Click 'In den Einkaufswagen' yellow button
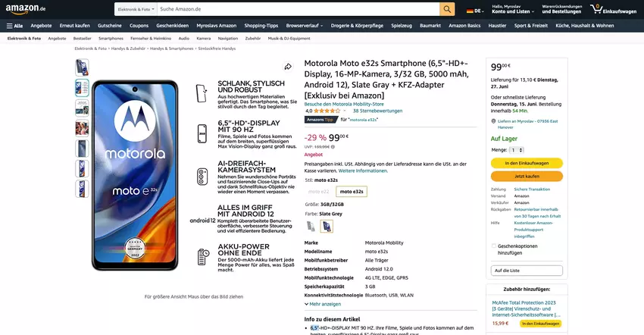644x335 pixels. coord(527,163)
